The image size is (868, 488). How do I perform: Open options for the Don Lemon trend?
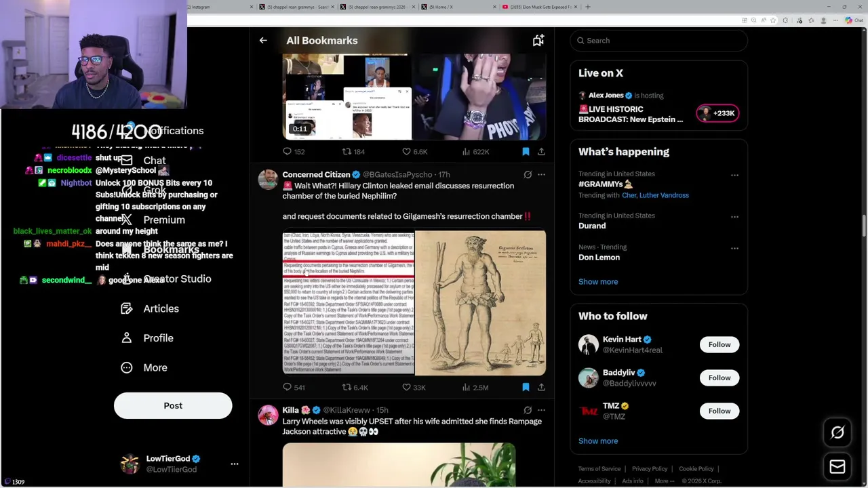coord(734,248)
